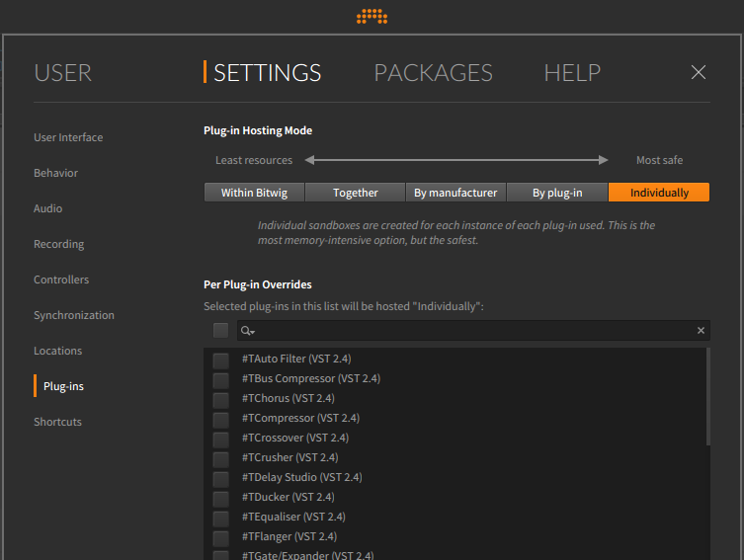The image size is (744, 560).
Task: Open Locations settings
Action: 58,351
